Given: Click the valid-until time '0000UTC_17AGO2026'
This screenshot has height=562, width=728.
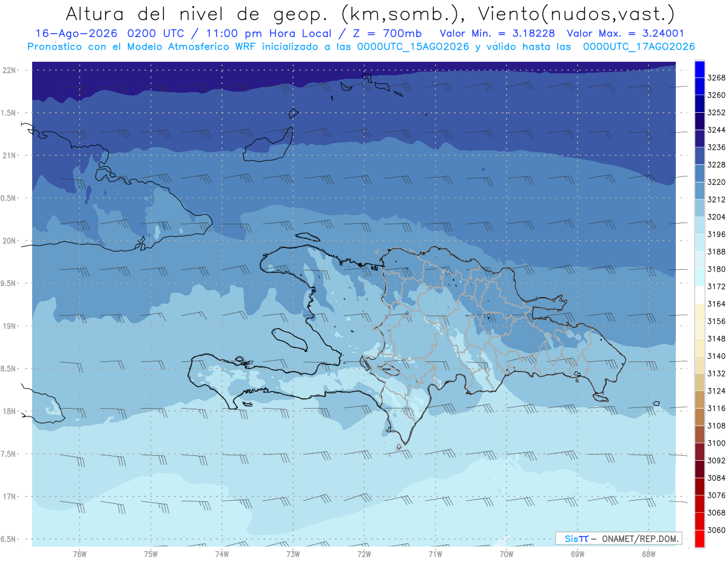Looking at the screenshot, I should 639,47.
